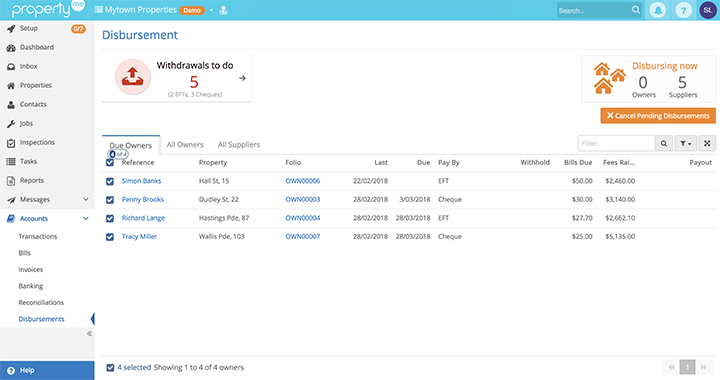Open Banking under Accounts
This screenshot has height=380, width=720.
coord(31,286)
